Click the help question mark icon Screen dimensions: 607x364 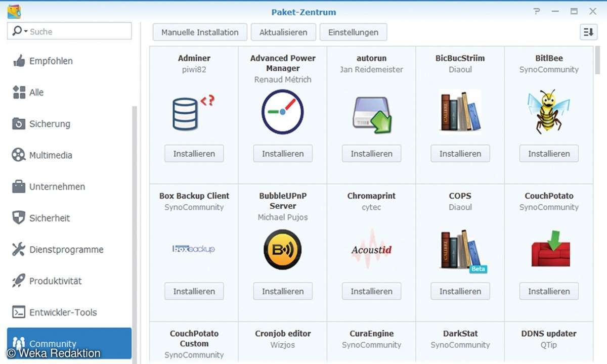537,12
